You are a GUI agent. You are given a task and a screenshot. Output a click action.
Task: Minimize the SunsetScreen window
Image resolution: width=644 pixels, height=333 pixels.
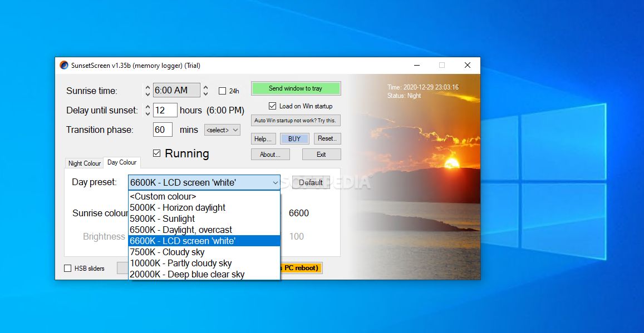click(417, 65)
